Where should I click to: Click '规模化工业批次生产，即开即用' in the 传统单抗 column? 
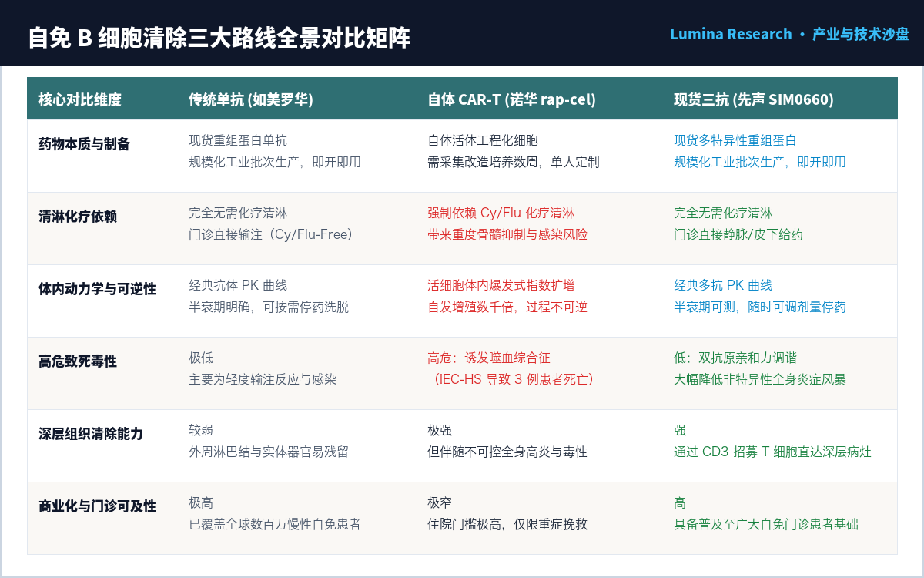point(275,162)
